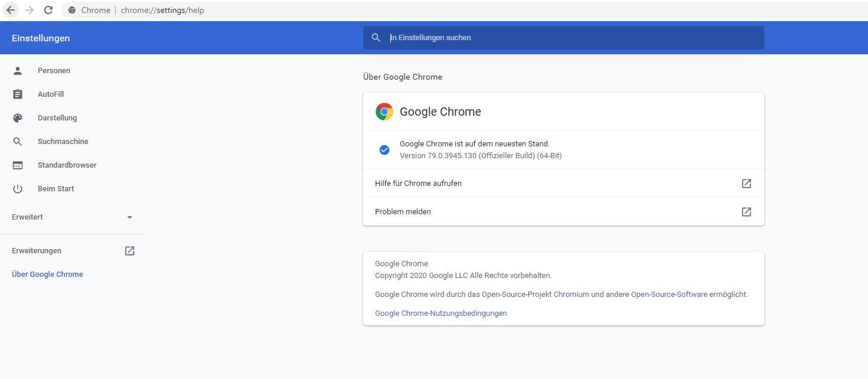Open the Chromium project link
This screenshot has width=868, height=379.
click(x=571, y=294)
